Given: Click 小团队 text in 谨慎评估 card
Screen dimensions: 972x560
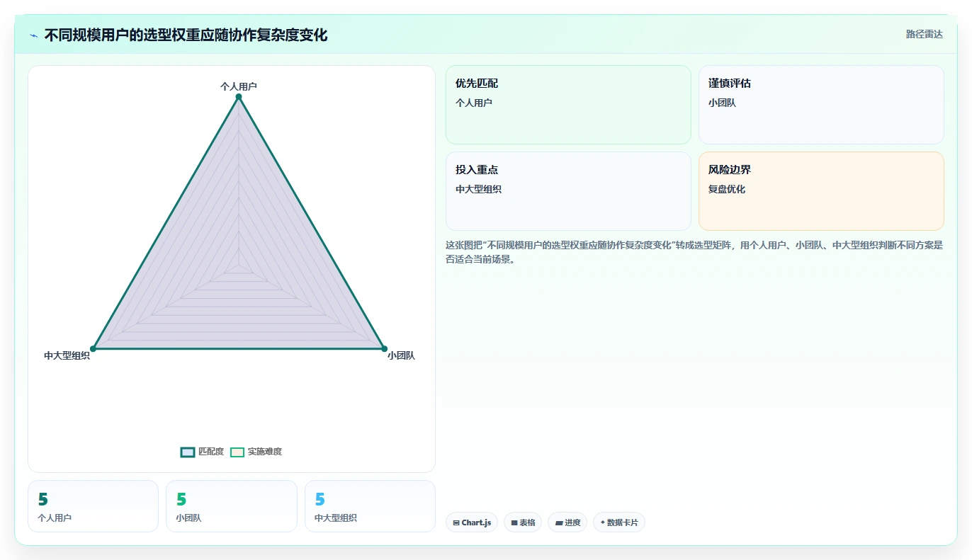Looking at the screenshot, I should (723, 103).
